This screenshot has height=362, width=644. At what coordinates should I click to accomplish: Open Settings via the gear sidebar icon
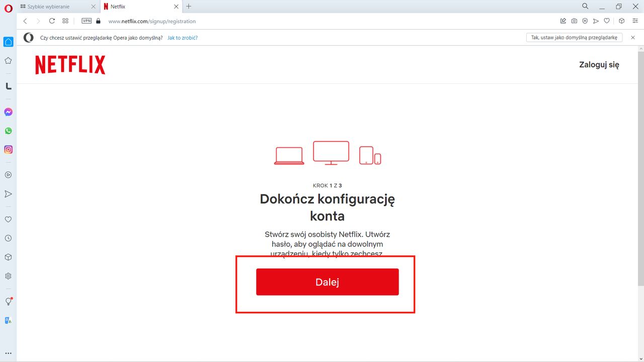click(x=8, y=276)
